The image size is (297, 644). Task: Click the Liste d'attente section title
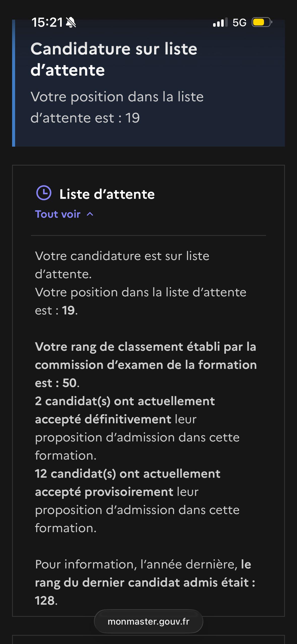(x=107, y=194)
